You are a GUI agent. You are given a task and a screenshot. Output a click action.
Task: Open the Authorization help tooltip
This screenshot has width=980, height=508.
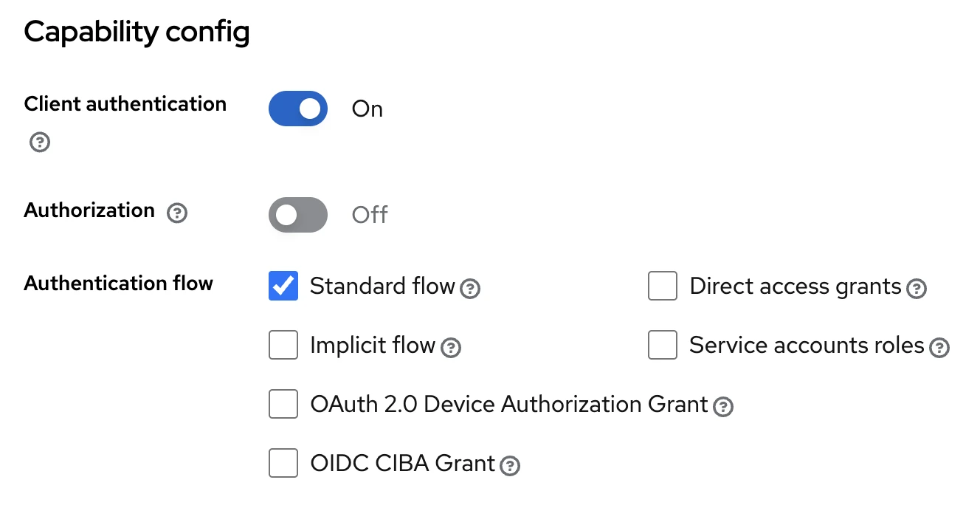176,213
